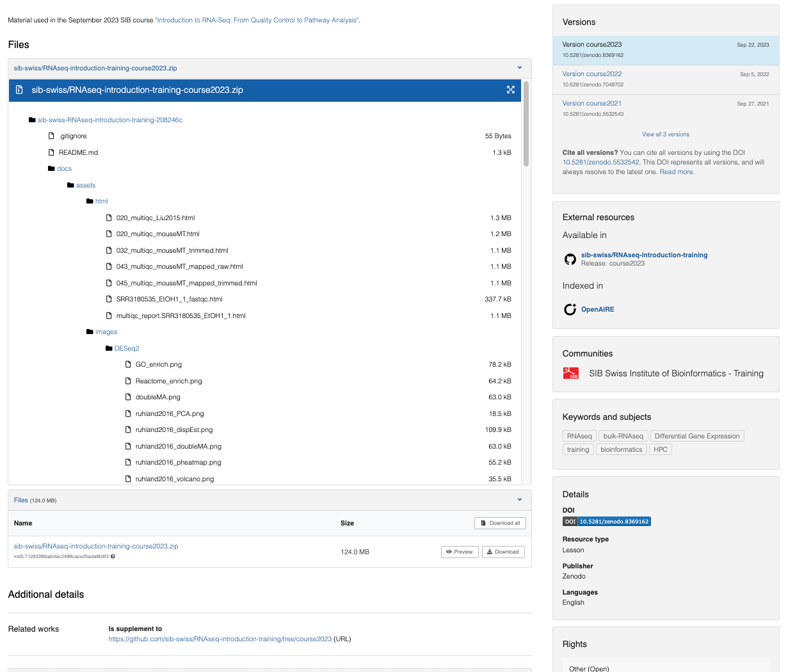Viewport: 795px width, 672px height.
Task: Click the zip file icon in preview header
Action: tap(19, 90)
